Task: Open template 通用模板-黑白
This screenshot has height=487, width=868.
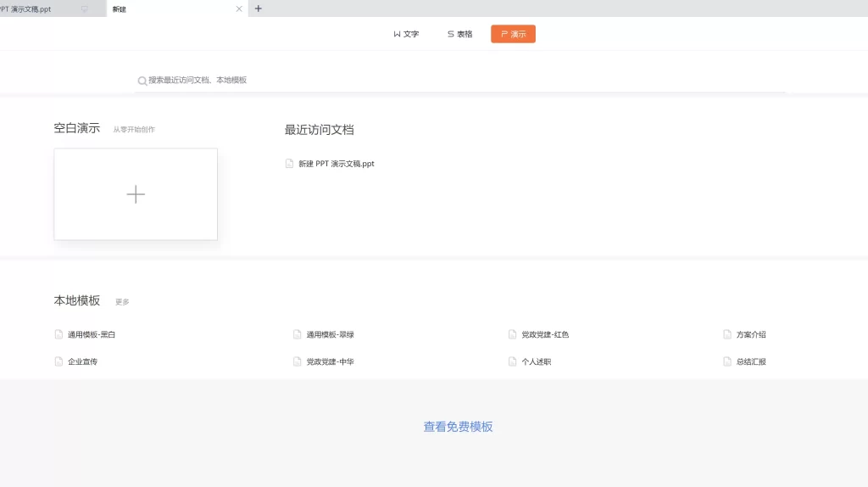Action: click(92, 334)
